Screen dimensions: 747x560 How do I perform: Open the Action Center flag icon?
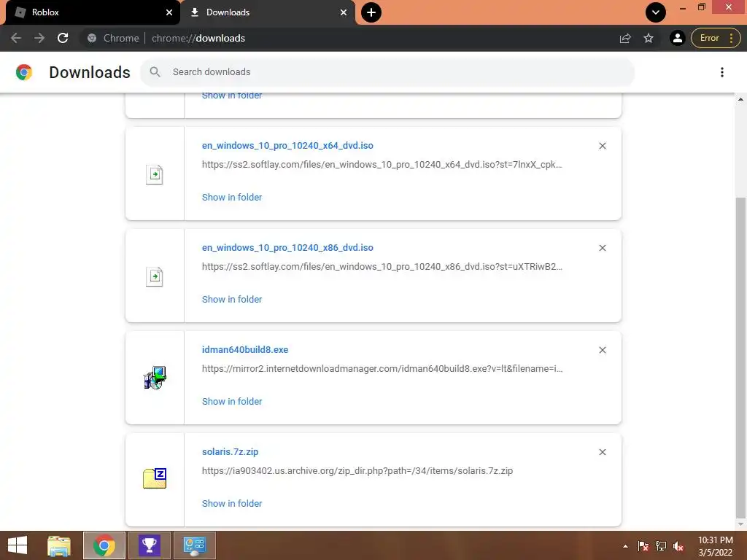[x=643, y=546]
